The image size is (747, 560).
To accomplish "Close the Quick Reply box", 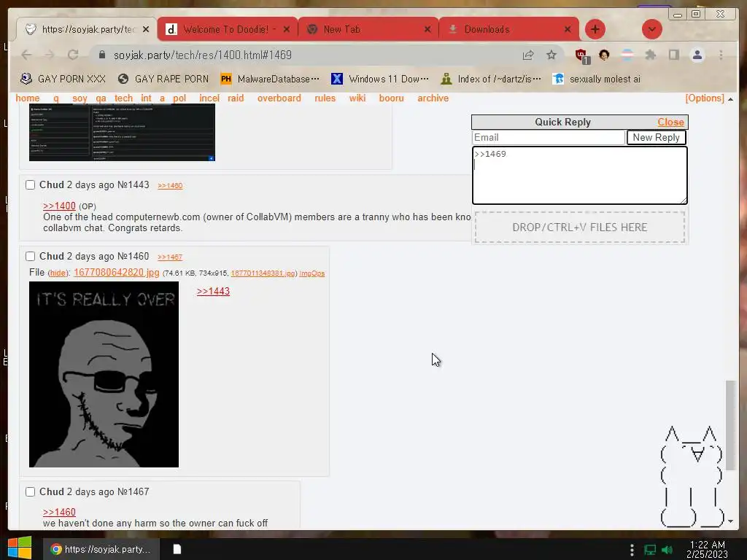I will tap(670, 122).
